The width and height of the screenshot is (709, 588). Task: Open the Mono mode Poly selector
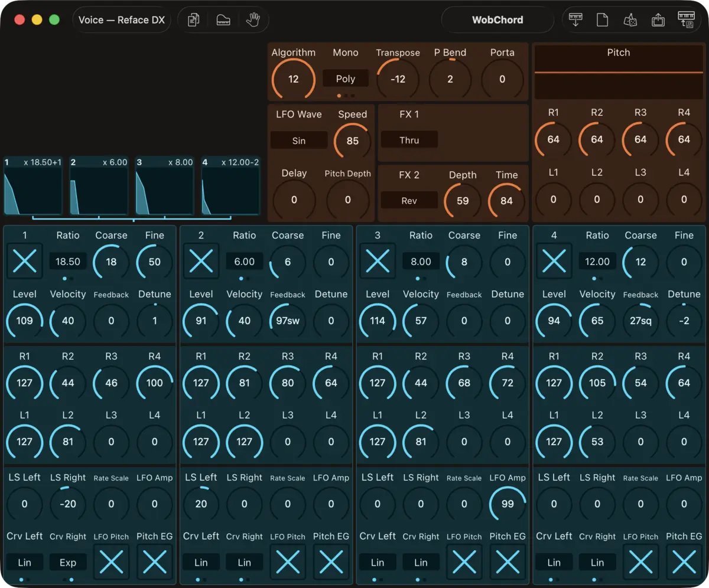[x=346, y=79]
